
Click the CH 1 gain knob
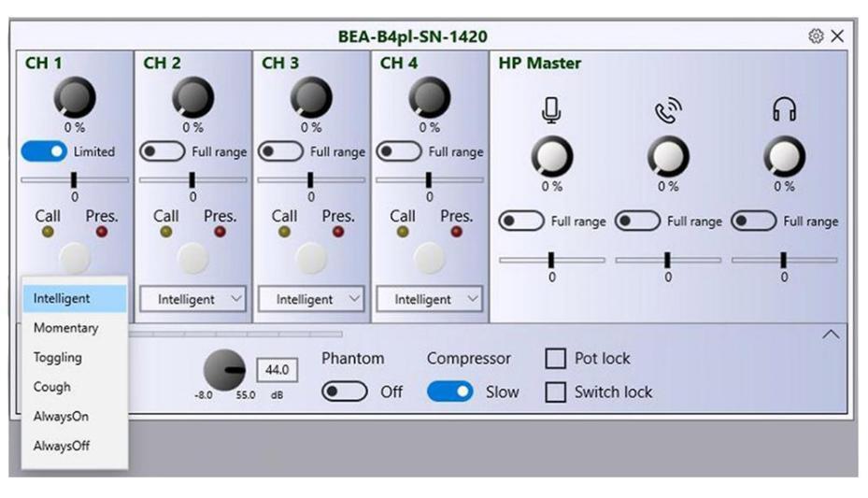click(75, 97)
